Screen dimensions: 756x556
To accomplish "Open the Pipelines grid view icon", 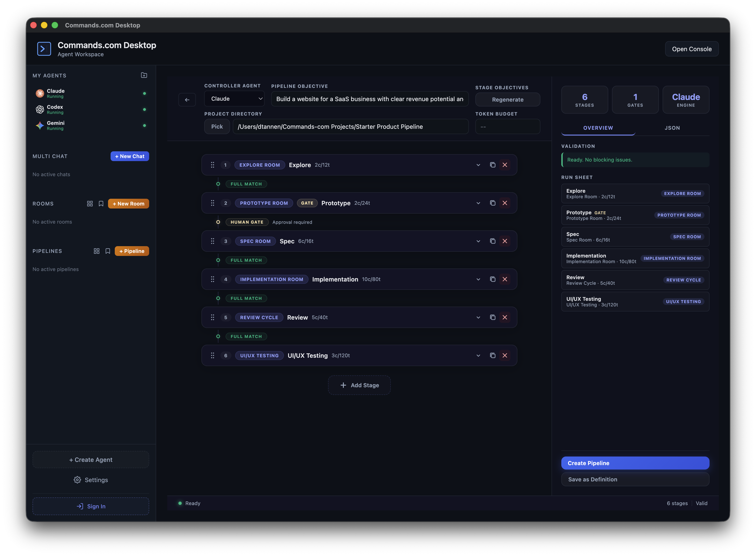I will 96,251.
